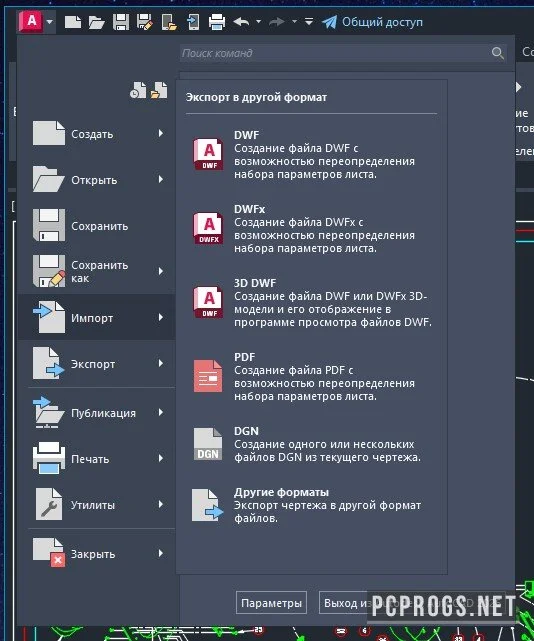Open the AutoCAD application menu button
Viewport: 534px width, 641px height.
pos(32,21)
